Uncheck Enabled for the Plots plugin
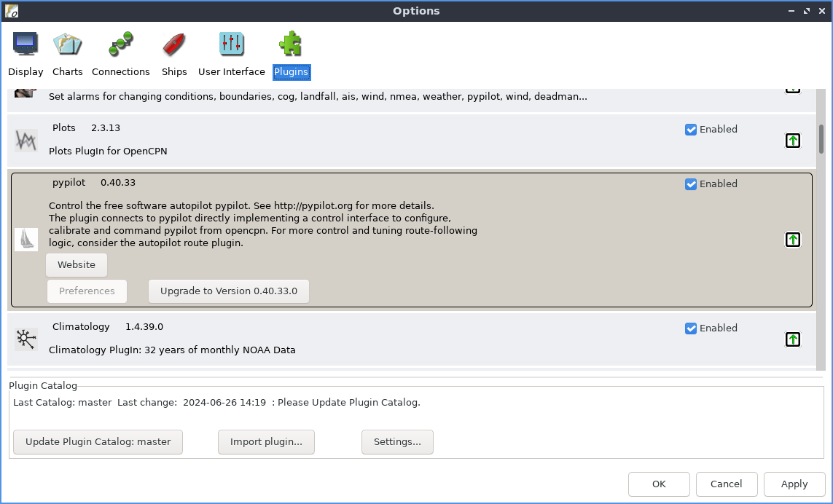This screenshot has height=504, width=833. 690,129
